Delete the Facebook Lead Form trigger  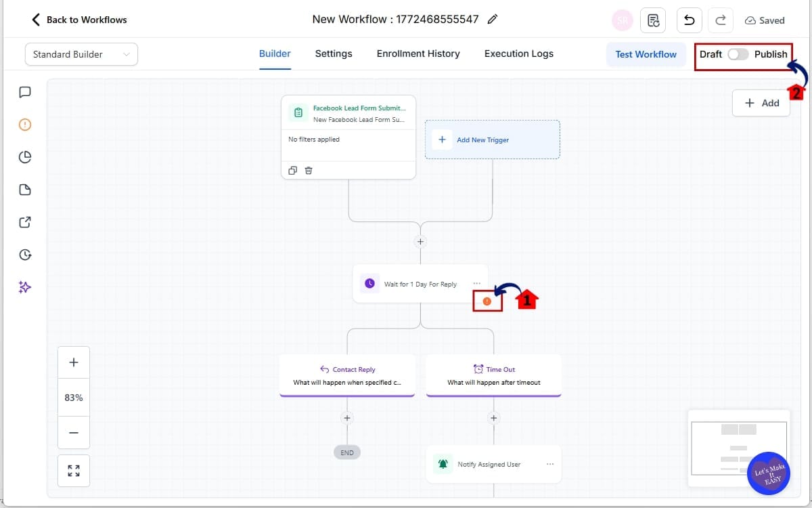(309, 171)
